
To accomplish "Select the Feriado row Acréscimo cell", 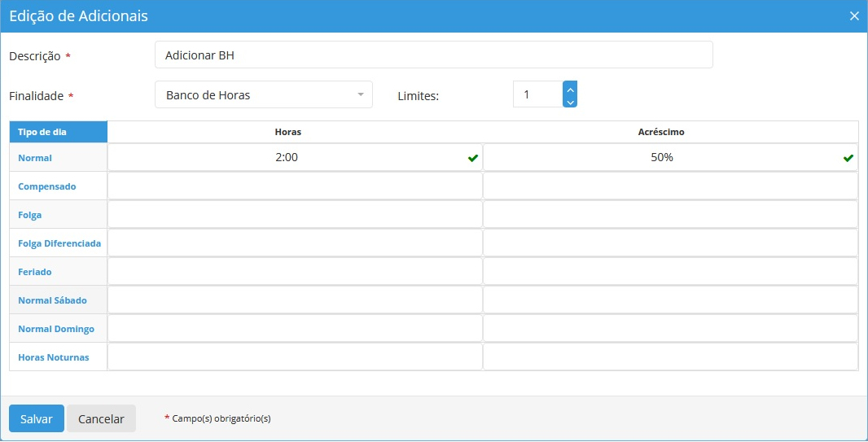I will [670, 272].
